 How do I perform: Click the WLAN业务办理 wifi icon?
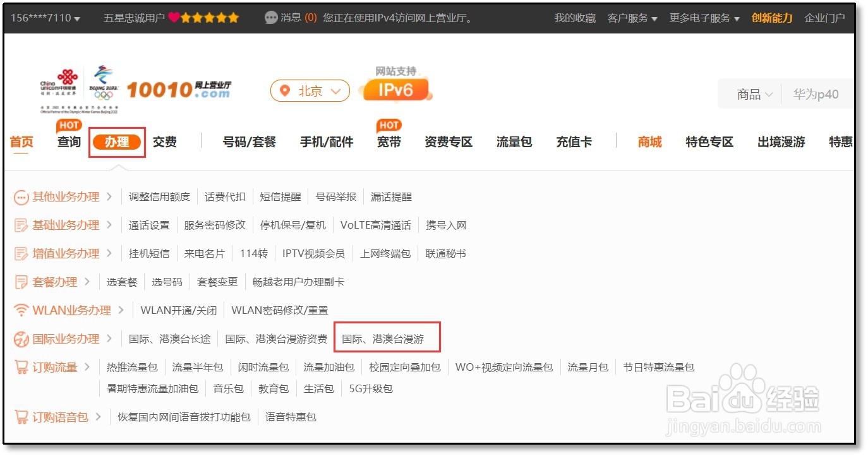20,310
